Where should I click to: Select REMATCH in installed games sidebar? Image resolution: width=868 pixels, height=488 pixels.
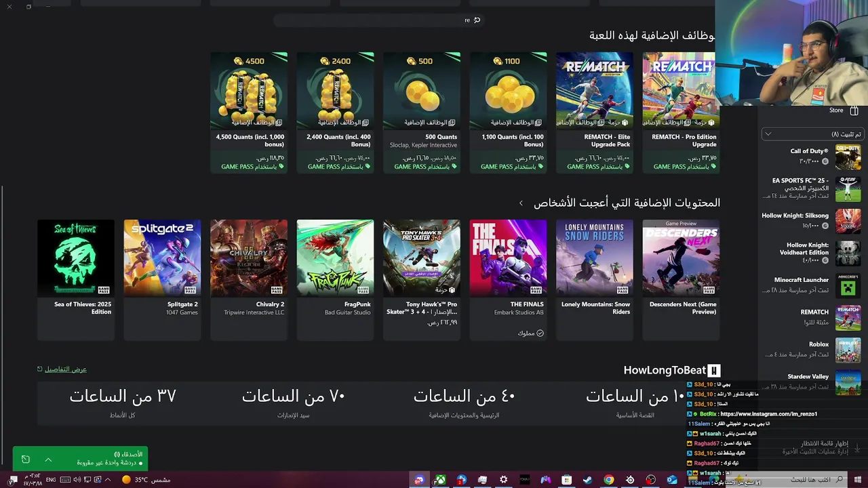tap(812, 317)
